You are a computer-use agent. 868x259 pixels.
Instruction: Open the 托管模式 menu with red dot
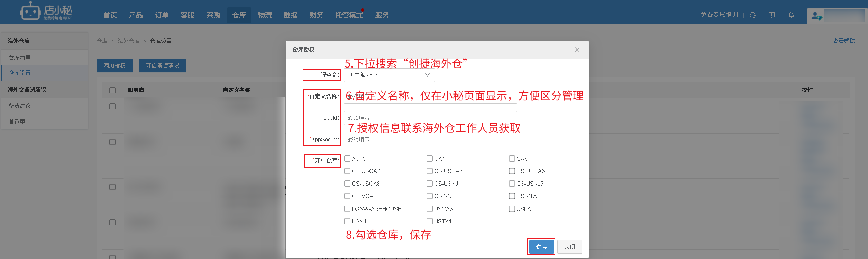pos(349,15)
